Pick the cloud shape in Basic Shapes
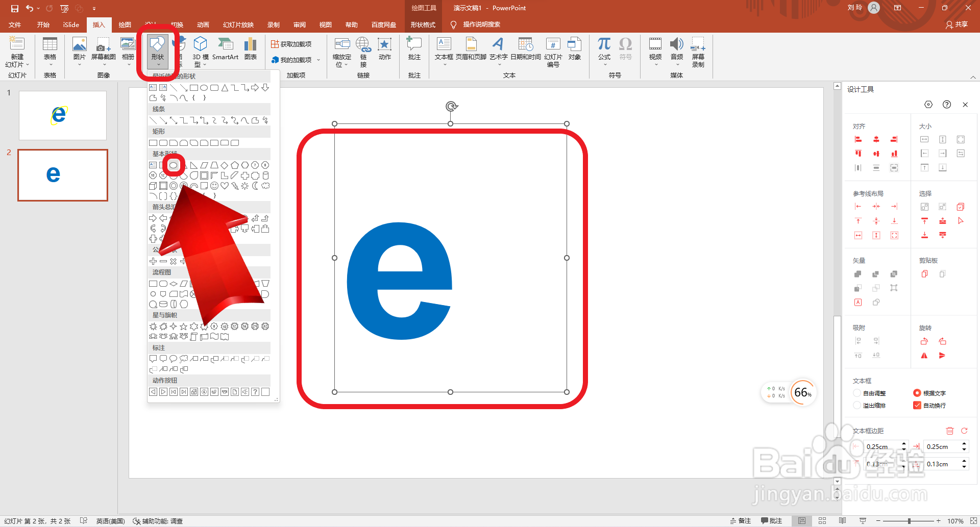 265,186
